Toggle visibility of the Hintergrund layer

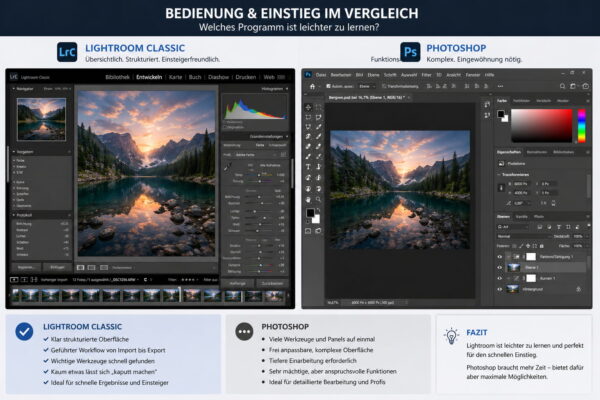[499, 289]
